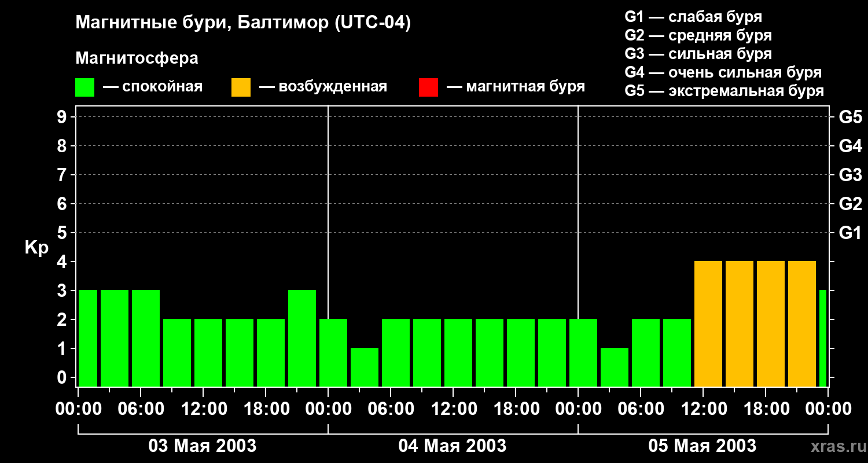
Task: Click the '03 Мая 2003' date label
Action: click(203, 446)
